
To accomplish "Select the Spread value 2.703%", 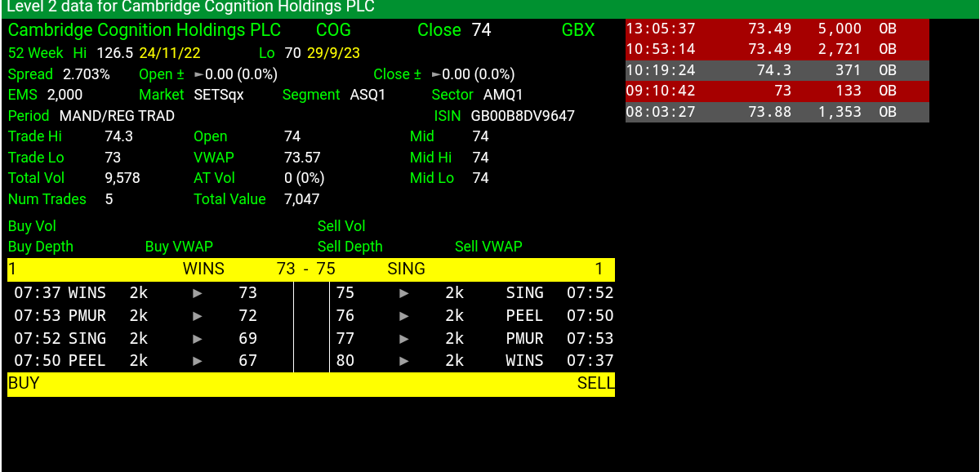I will (x=87, y=74).
